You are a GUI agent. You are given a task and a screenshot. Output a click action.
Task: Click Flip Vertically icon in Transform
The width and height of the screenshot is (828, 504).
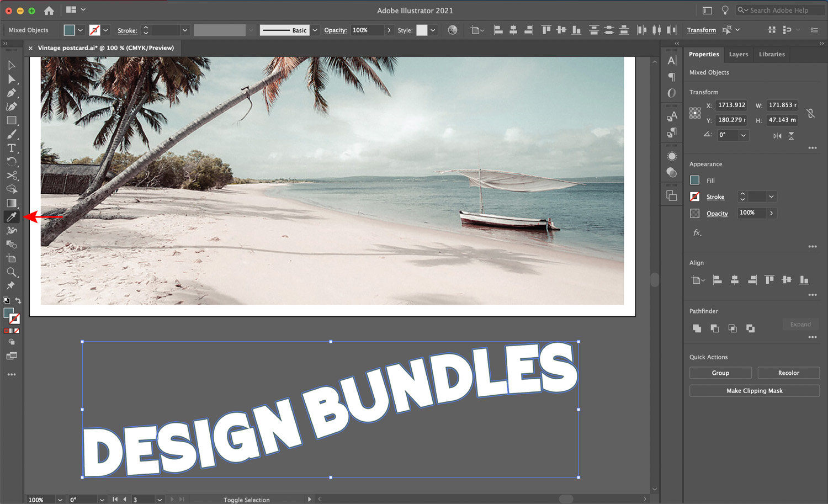[x=791, y=136]
